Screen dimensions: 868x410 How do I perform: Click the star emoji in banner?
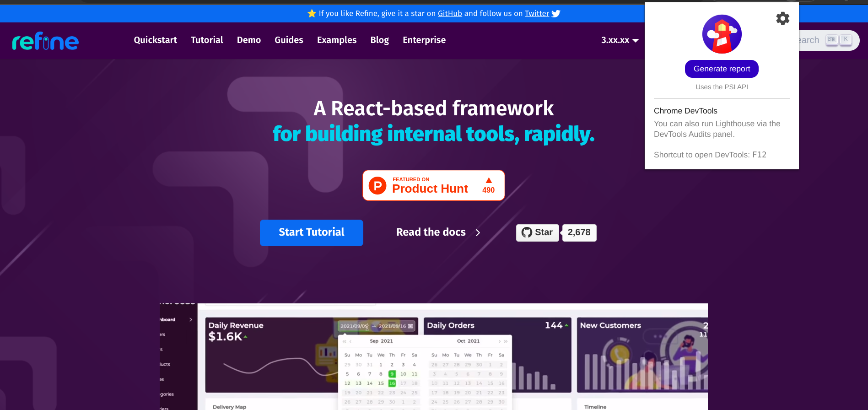(312, 13)
